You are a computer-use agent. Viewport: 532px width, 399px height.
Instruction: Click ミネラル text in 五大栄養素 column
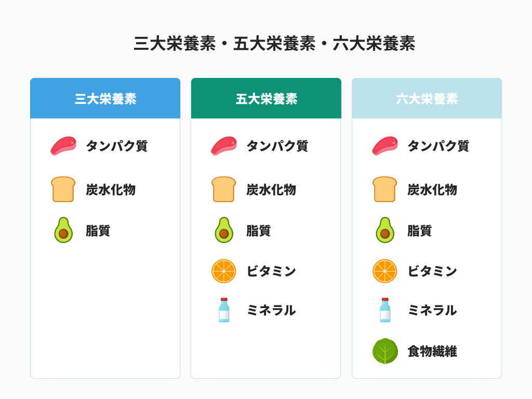click(271, 310)
